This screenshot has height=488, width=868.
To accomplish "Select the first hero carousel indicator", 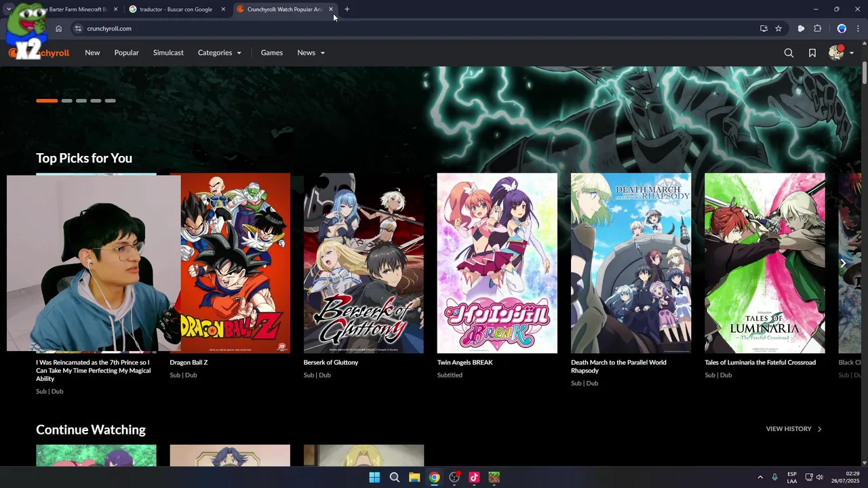I will click(47, 100).
